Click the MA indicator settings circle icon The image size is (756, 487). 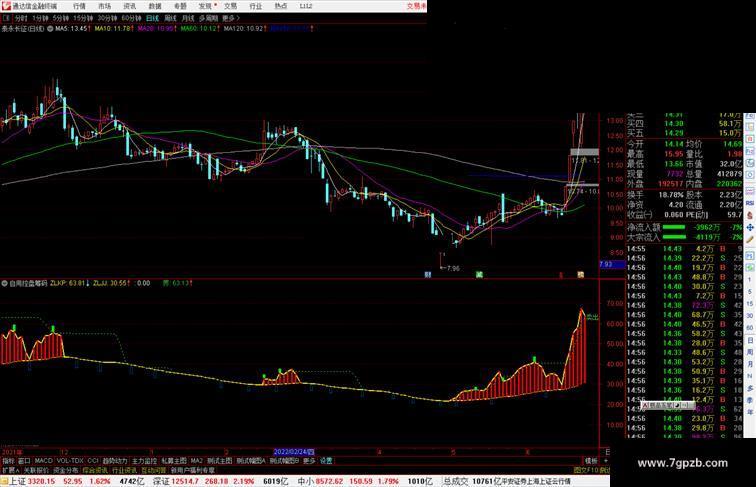click(x=50, y=29)
